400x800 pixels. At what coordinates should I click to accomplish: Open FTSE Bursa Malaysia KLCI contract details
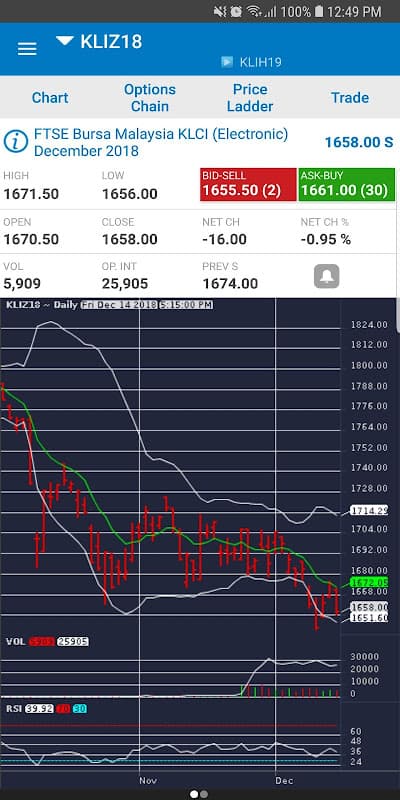(x=161, y=142)
